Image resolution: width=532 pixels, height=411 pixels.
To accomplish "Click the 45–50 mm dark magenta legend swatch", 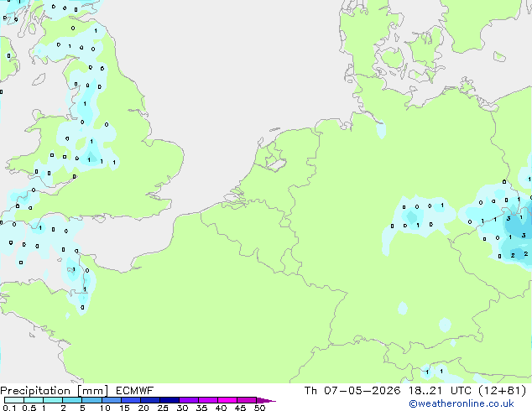I will click(x=247, y=400).
